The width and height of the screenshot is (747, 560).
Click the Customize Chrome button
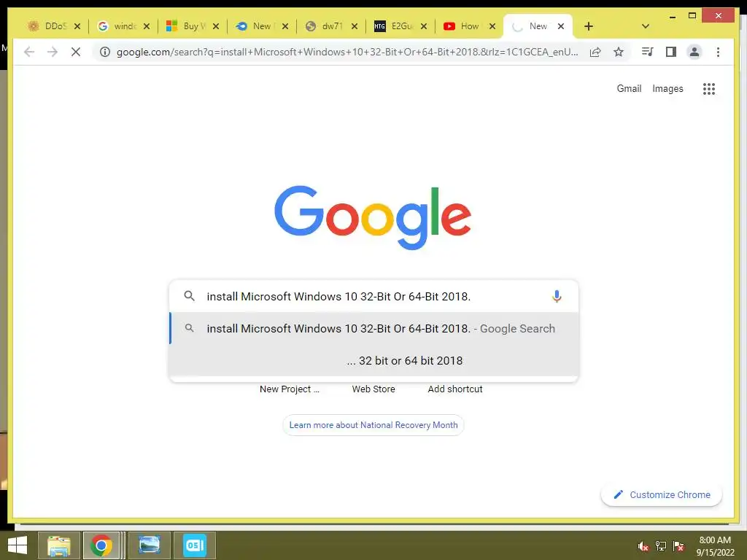(x=662, y=495)
